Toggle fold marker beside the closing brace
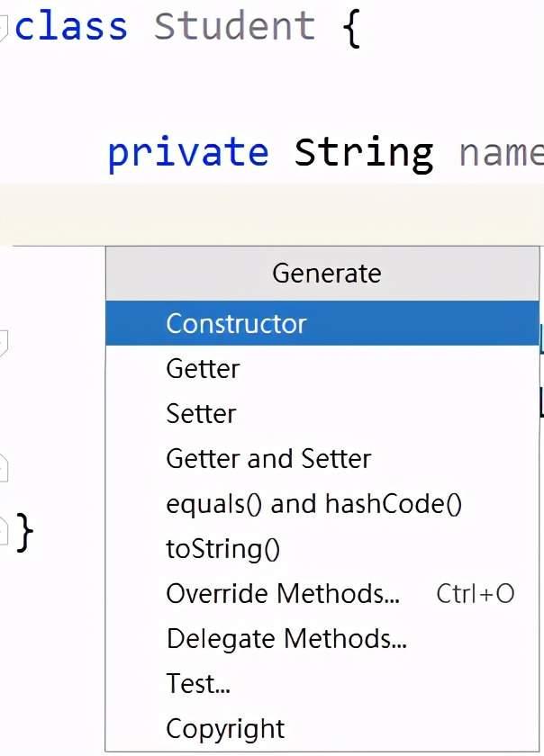Image resolution: width=544 pixels, height=756 pixels. point(3,531)
